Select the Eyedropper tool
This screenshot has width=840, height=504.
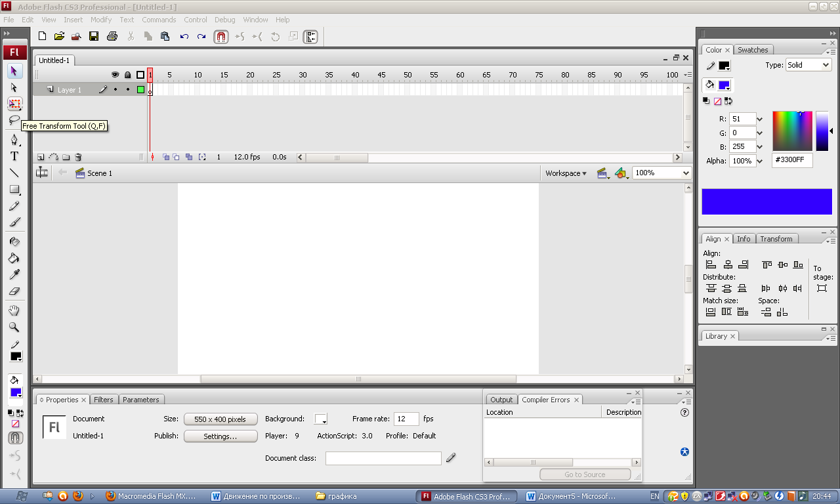14,274
